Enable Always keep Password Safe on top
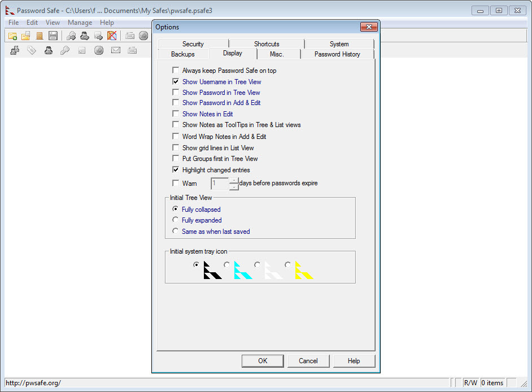 click(176, 70)
